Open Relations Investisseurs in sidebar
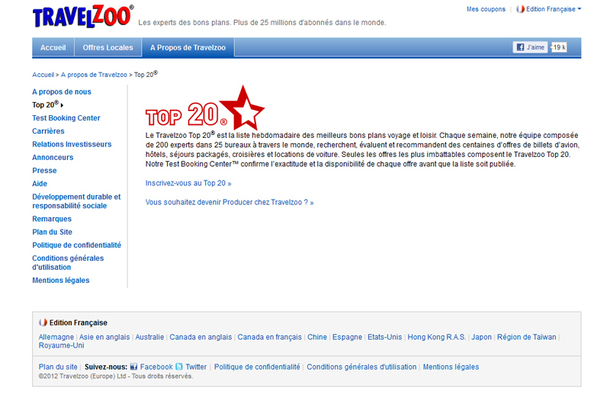The height and width of the screenshot is (407, 610). pos(72,144)
